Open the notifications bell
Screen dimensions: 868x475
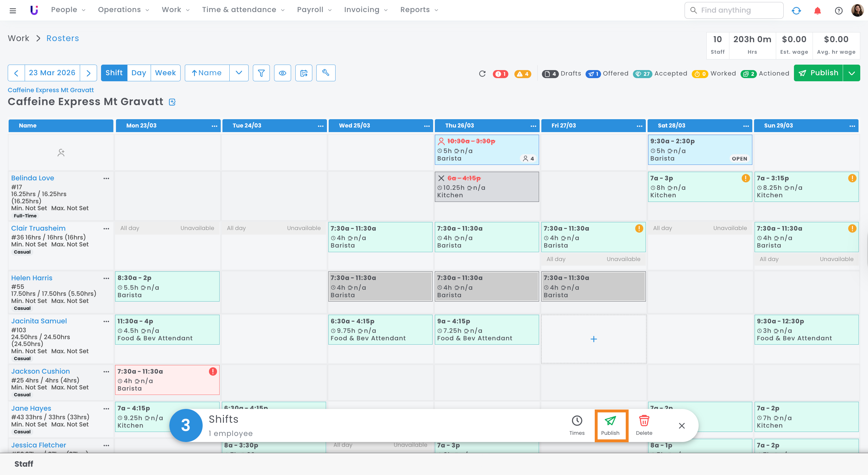817,10
